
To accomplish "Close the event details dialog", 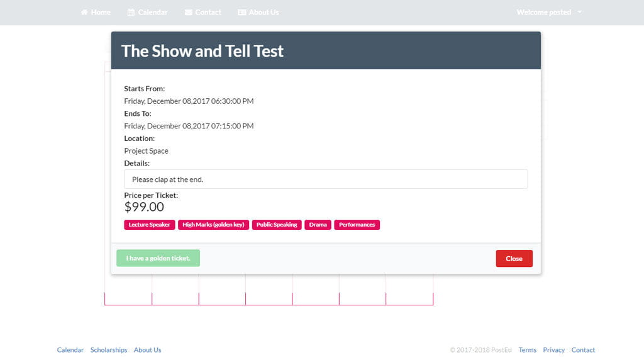I will coord(514,259).
